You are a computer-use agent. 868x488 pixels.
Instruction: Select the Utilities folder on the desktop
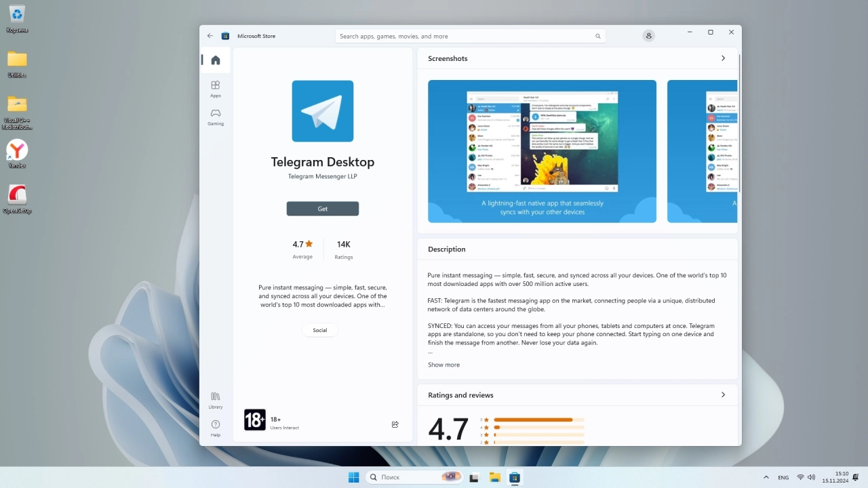[17, 64]
